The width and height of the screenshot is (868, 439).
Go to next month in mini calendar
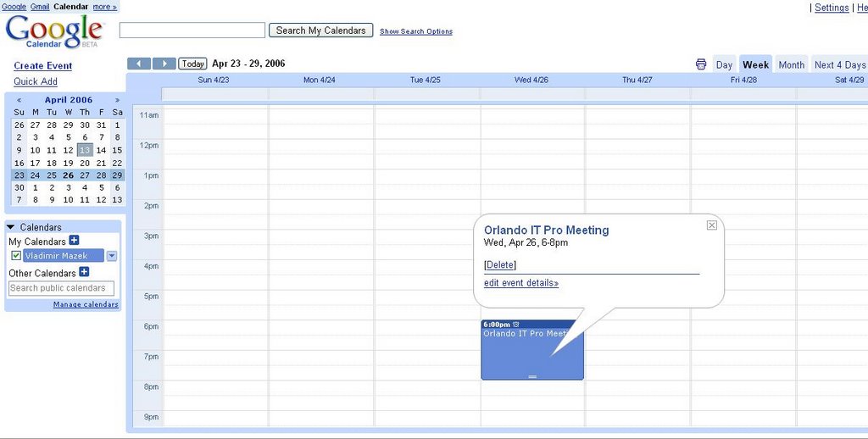pyautogui.click(x=117, y=100)
